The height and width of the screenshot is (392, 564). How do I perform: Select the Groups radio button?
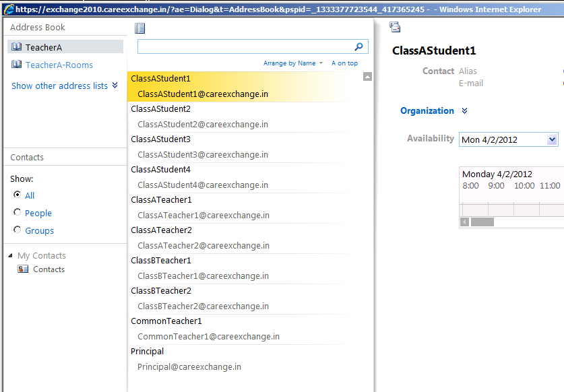17,230
